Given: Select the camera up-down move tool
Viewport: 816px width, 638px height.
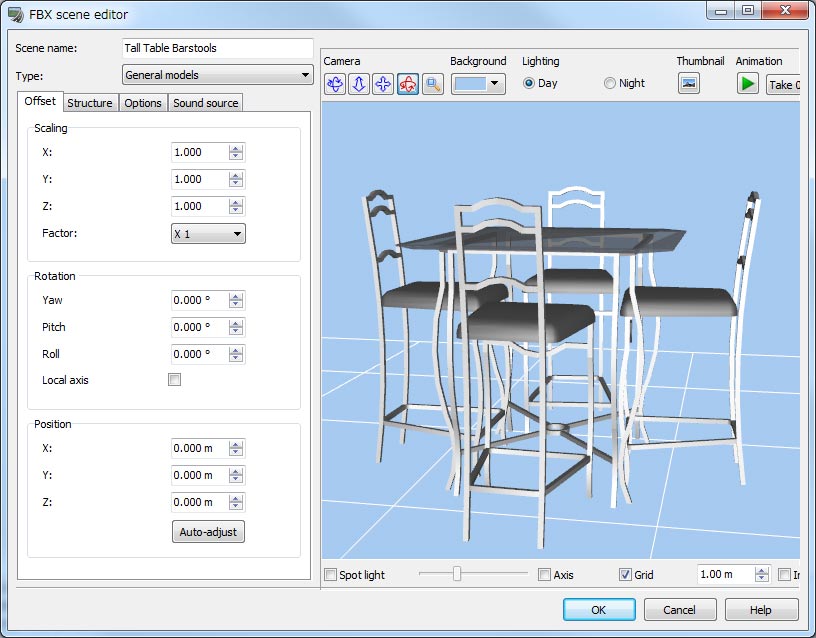Looking at the screenshot, I should 359,85.
